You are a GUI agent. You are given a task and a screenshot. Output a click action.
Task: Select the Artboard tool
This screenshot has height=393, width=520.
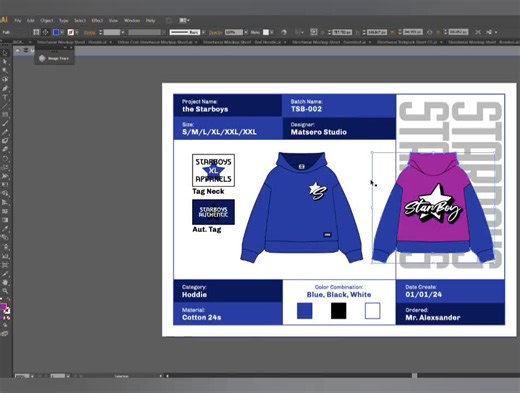point(5,265)
